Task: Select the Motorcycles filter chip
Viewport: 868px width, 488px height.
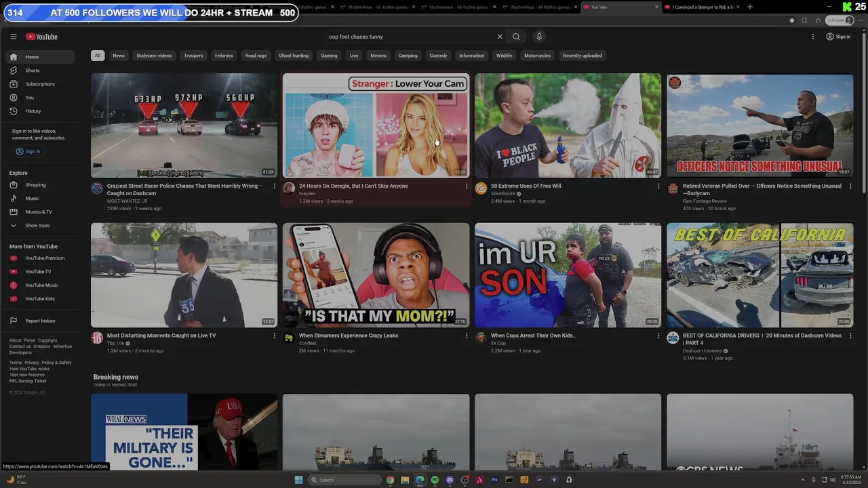Action: click(537, 56)
